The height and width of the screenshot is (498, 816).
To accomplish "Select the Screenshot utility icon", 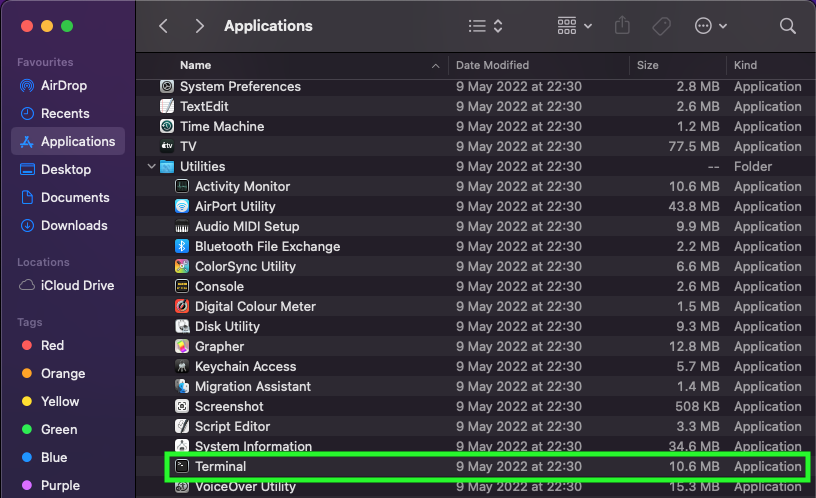I will [x=182, y=406].
